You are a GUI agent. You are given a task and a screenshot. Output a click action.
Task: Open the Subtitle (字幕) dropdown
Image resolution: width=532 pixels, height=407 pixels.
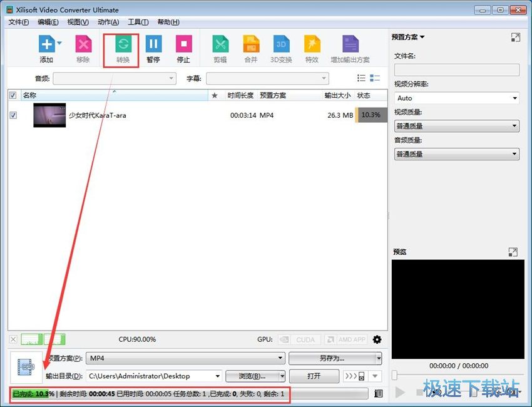pos(267,78)
